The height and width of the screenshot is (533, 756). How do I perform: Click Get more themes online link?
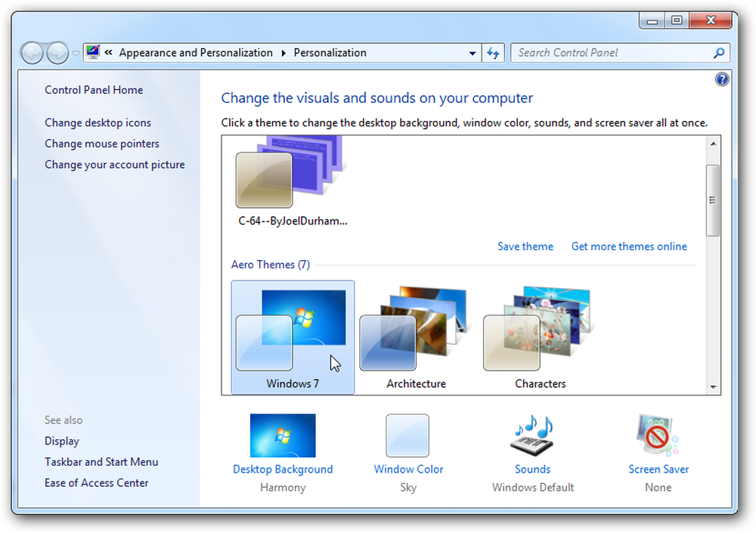(629, 246)
